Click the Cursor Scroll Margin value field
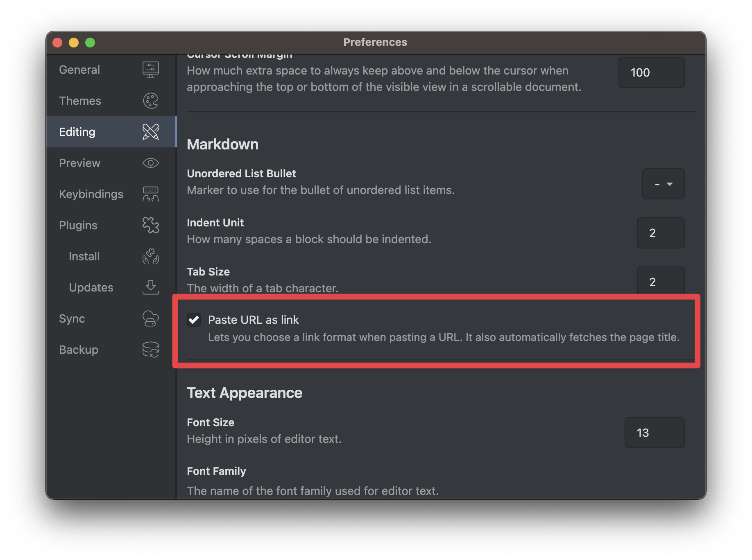 click(x=651, y=72)
